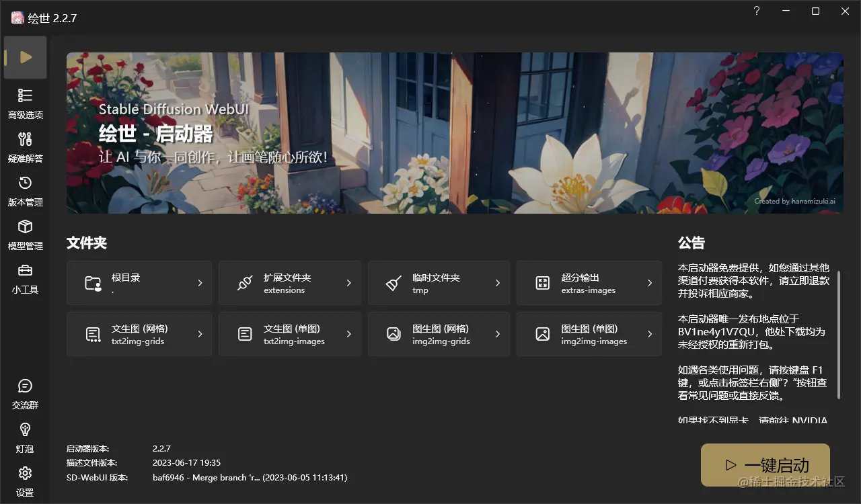Click 启动器版本 value 2.2.7

(161, 448)
